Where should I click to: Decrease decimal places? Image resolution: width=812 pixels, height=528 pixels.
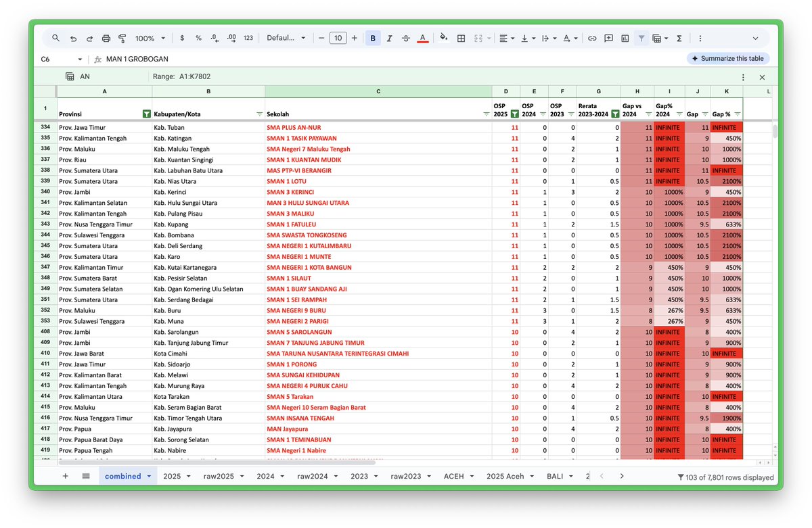click(x=215, y=39)
